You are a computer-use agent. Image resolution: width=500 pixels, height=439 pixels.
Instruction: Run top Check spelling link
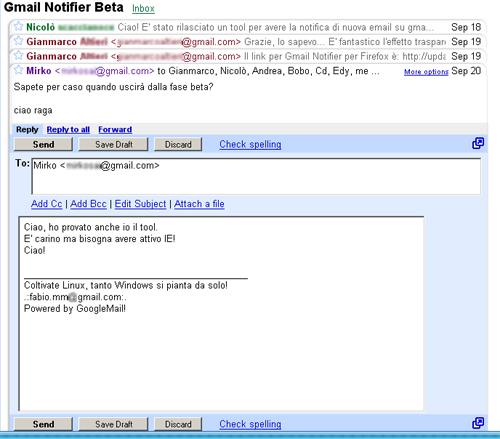250,144
